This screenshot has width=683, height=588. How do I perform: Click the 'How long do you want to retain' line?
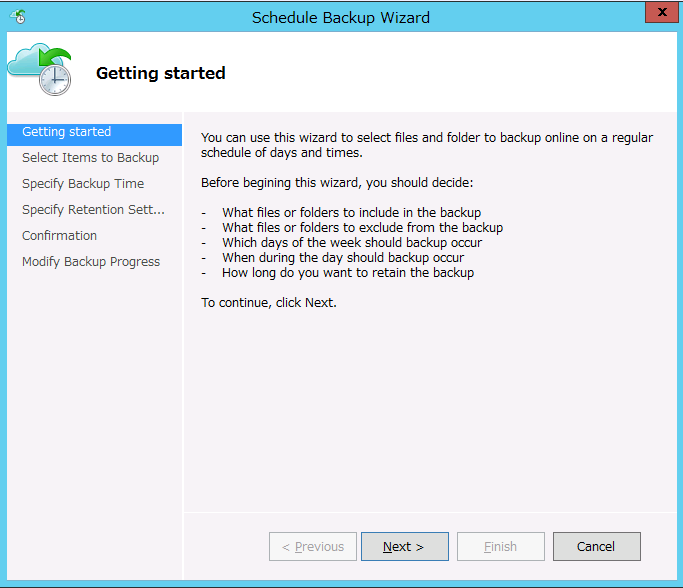click(x=348, y=273)
